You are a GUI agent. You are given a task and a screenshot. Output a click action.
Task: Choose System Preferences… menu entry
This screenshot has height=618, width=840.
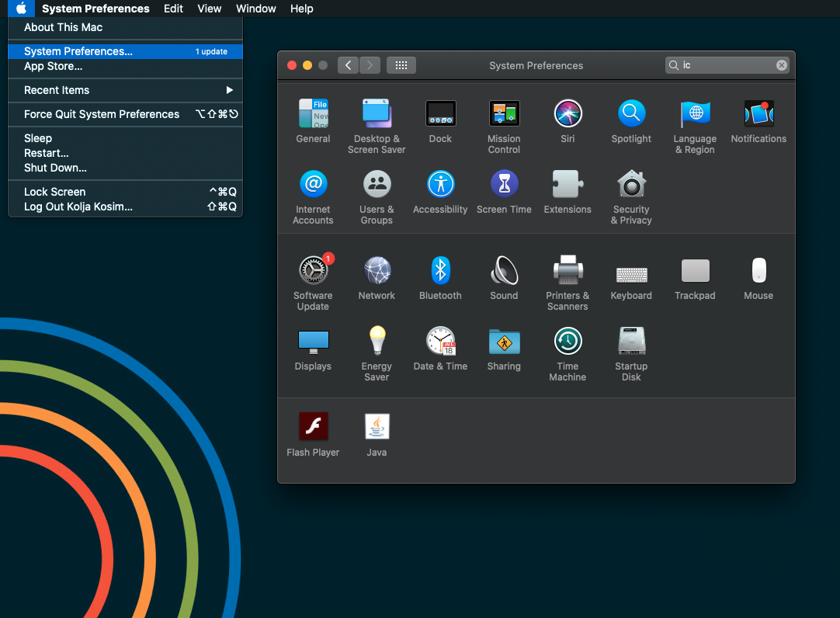[x=125, y=51]
